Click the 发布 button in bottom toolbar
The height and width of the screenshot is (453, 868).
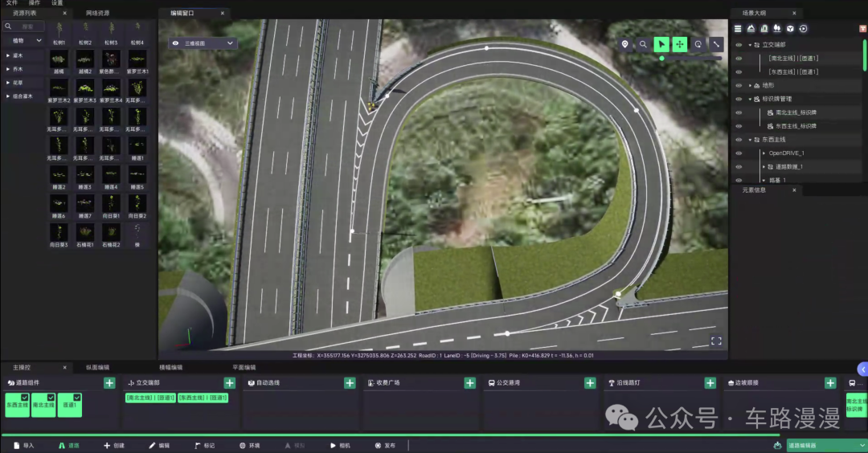[x=385, y=445]
